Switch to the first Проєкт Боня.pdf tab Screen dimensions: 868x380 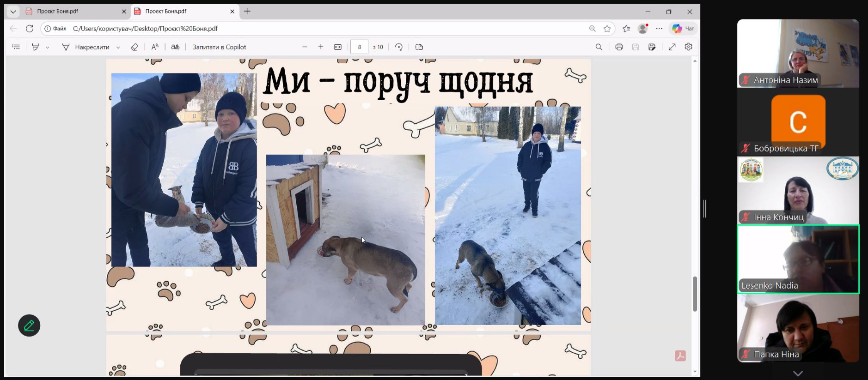(x=74, y=12)
